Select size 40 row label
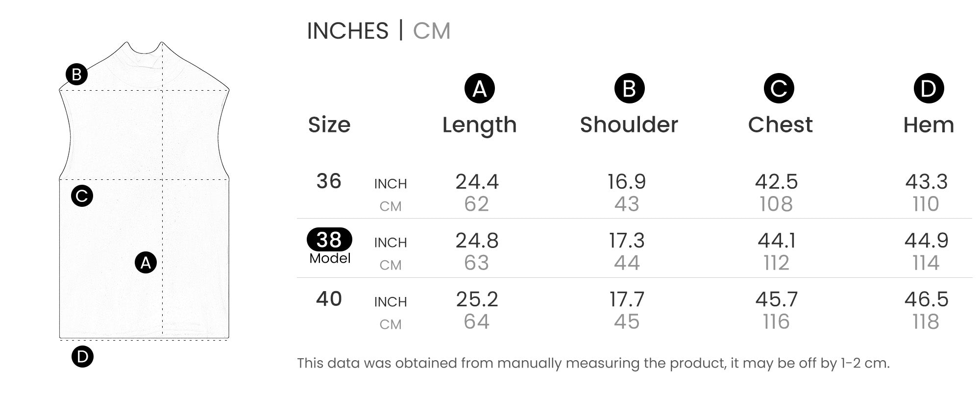Viewport: 980px width, 395px height. [329, 299]
